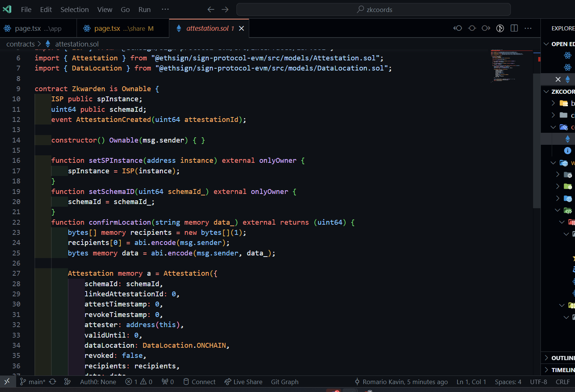Open Problems via error count icon
Screen dimensions: 575x392
(x=131, y=382)
